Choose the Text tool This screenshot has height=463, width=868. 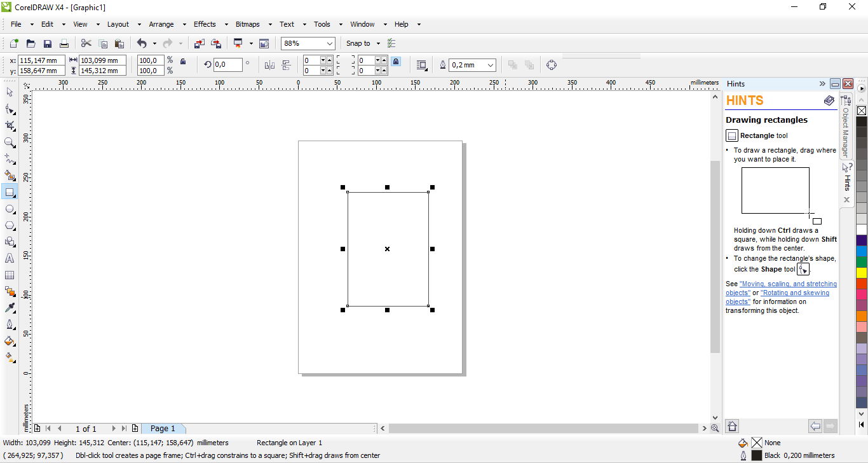(10, 258)
